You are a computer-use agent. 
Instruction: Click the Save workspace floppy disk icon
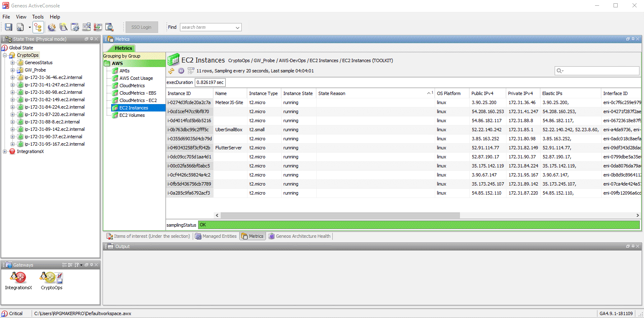click(8, 27)
